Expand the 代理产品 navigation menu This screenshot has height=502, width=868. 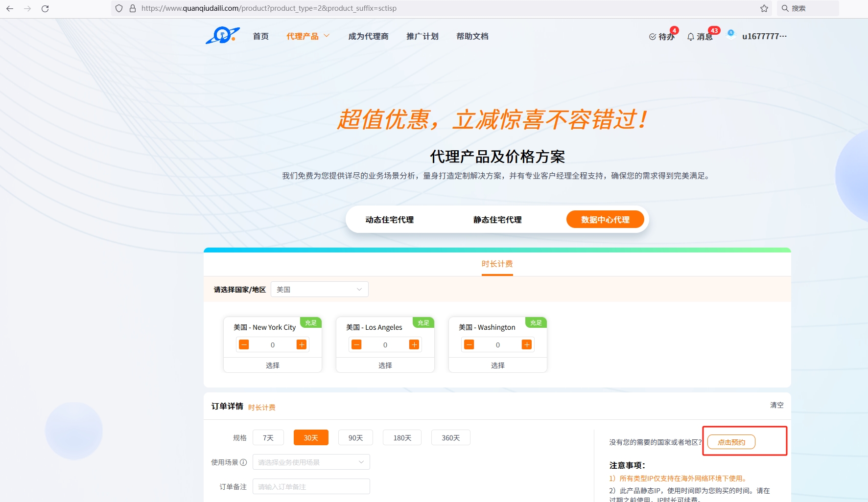307,36
